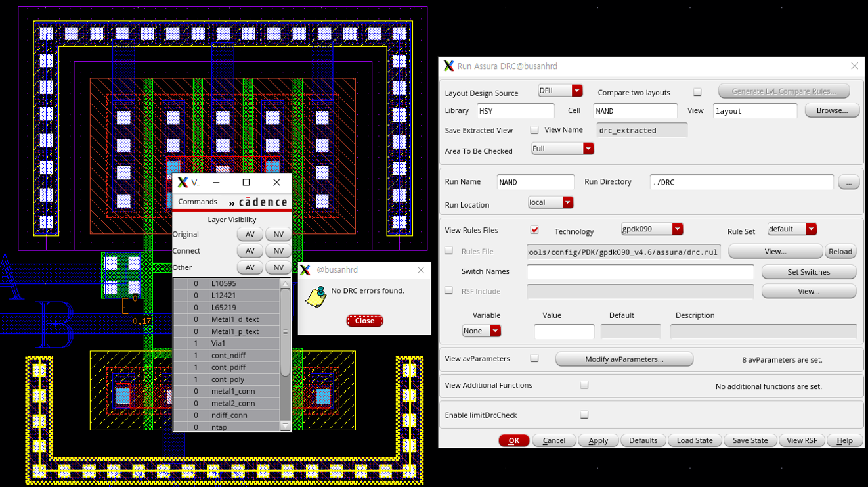This screenshot has width=868, height=487.
Task: Check the View avParameters box
Action: (534, 358)
